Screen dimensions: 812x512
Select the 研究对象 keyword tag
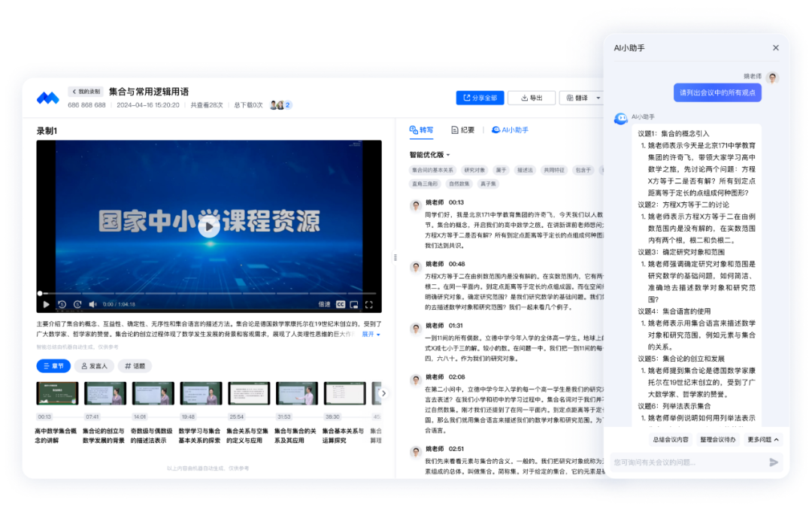(x=474, y=170)
